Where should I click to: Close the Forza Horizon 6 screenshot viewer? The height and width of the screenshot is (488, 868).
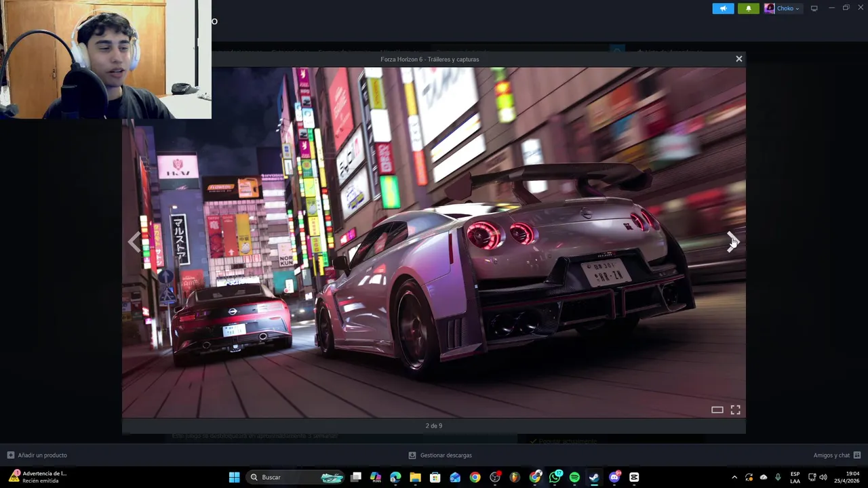[739, 59]
